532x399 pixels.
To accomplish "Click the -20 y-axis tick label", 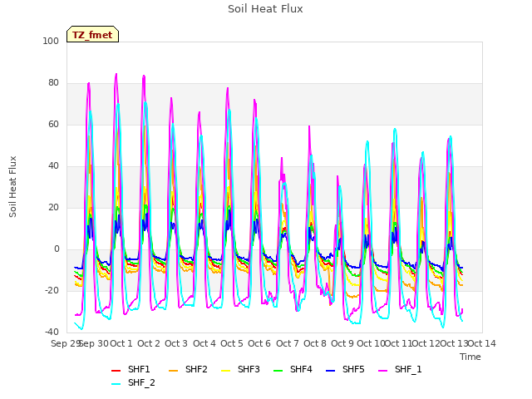I will (52, 290).
